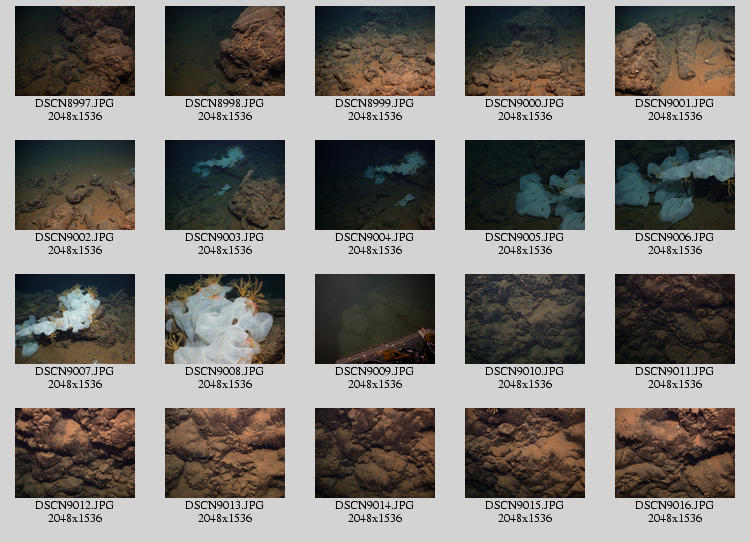Screen dimensions: 750x542
Task: View the DSCN9001.JPG thumbnail
Action: [x=675, y=51]
